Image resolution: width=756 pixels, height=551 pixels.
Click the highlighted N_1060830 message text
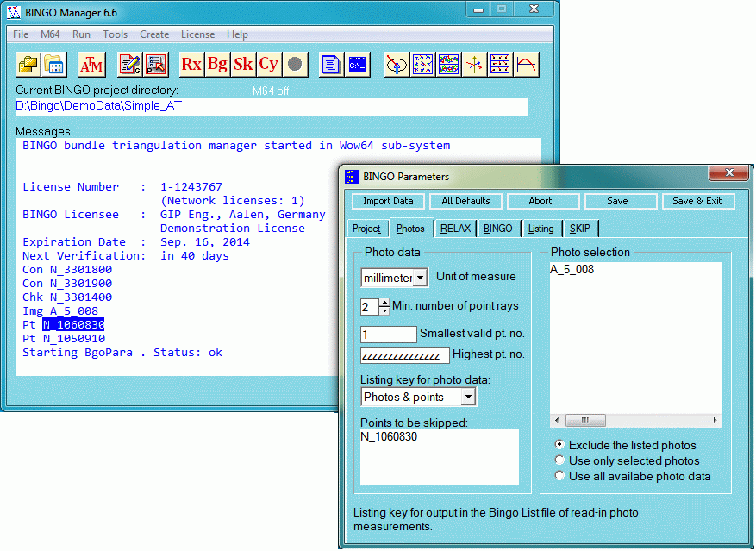coord(73,325)
